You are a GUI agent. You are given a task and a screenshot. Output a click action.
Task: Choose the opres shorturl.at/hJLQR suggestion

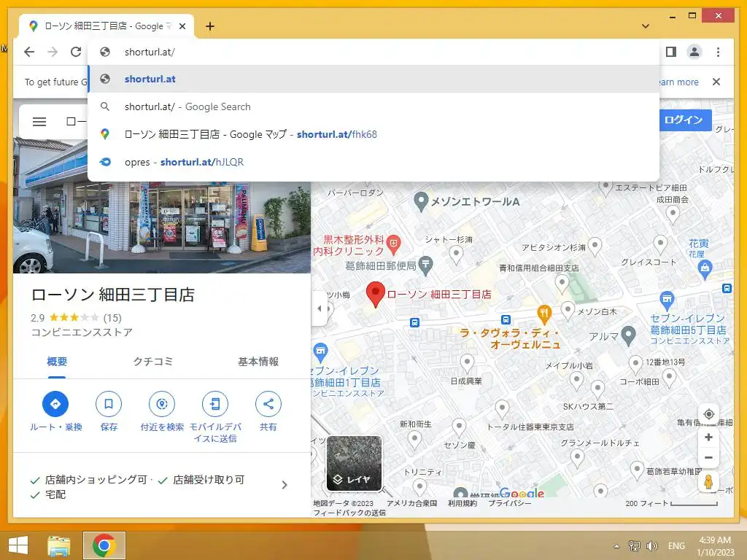tap(373, 162)
